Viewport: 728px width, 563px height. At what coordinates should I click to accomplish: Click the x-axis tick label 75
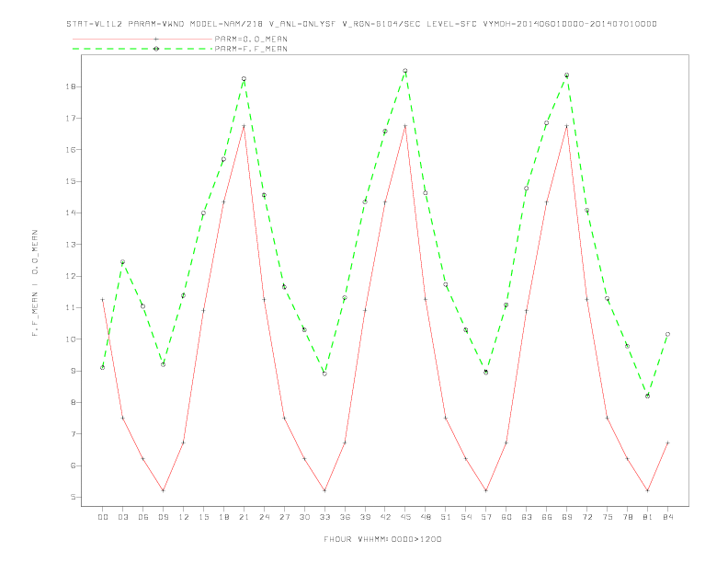click(x=608, y=517)
